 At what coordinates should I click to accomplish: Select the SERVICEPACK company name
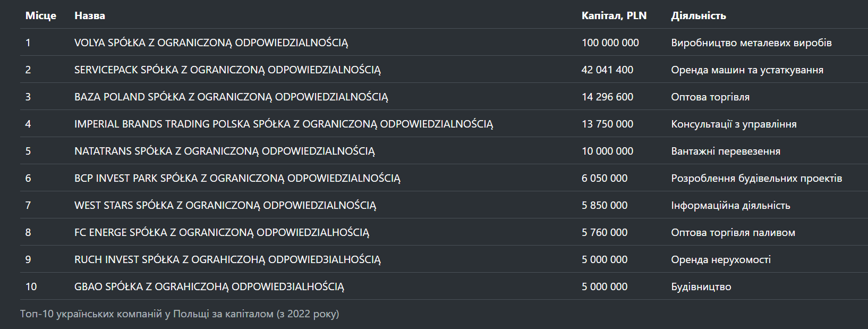click(x=227, y=70)
